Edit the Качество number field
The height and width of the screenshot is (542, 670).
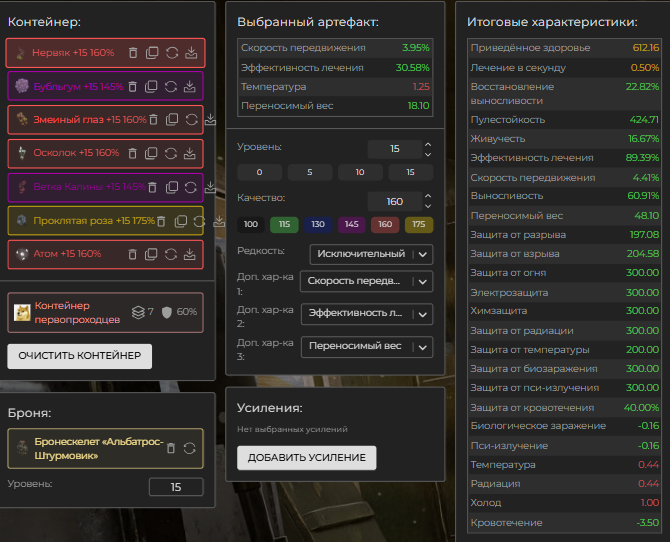(395, 201)
